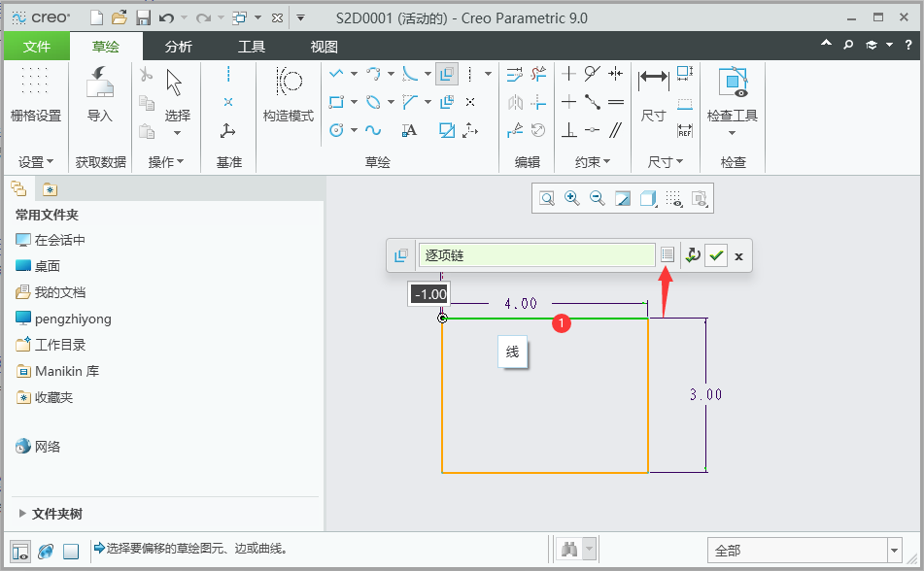Select the Line chain sketch tool
This screenshot has height=571, width=924.
tap(336, 74)
